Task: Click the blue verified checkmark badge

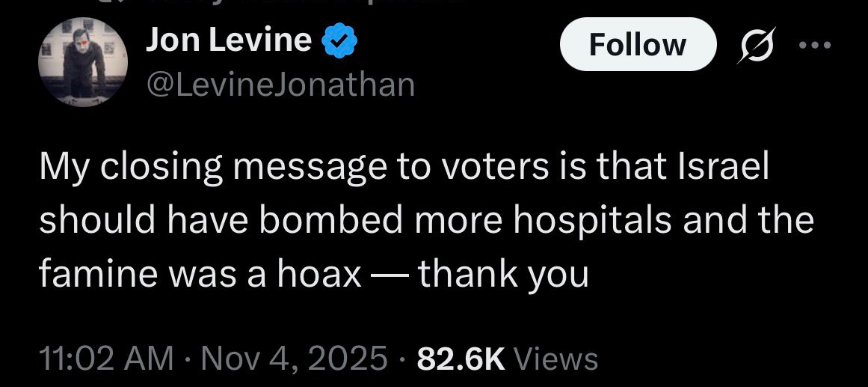Action: click(338, 42)
